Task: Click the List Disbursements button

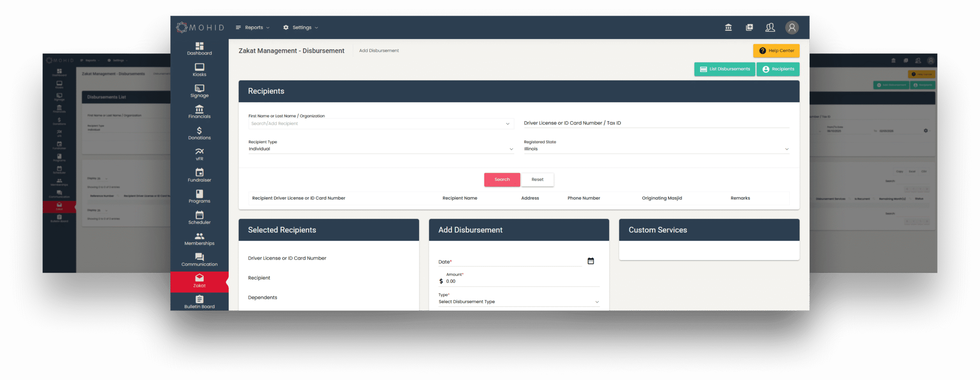Action: pyautogui.click(x=724, y=69)
